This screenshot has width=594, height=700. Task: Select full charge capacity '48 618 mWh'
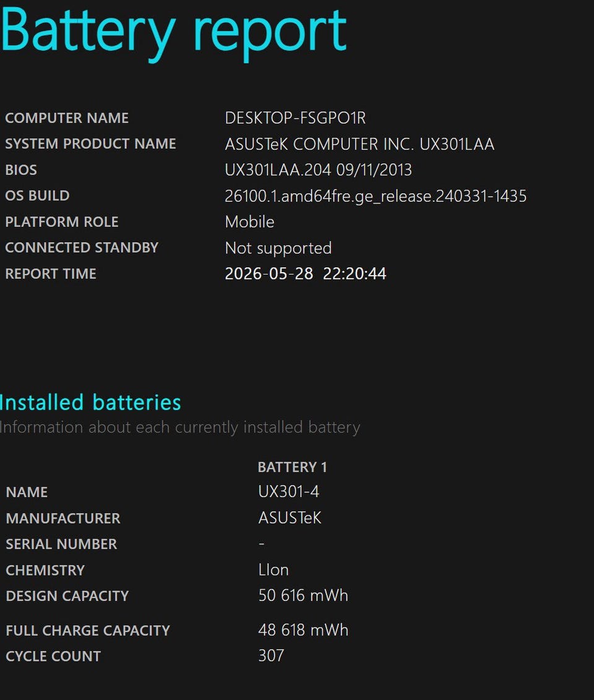click(303, 630)
